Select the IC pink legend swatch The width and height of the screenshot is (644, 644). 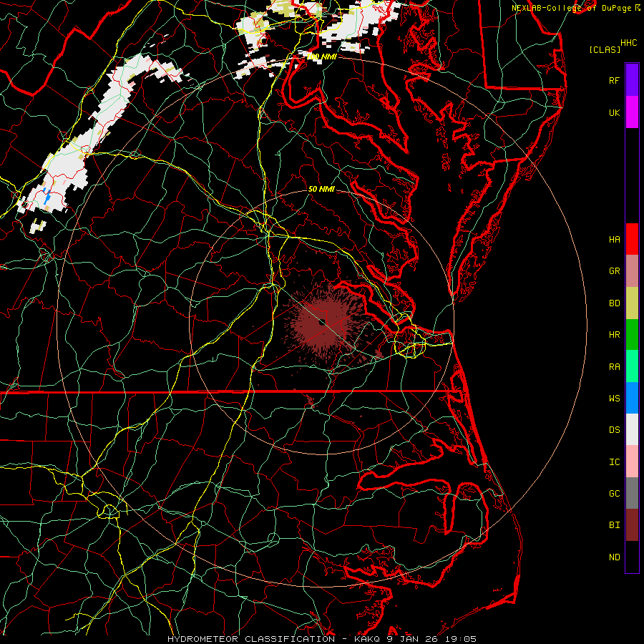[x=632, y=462]
